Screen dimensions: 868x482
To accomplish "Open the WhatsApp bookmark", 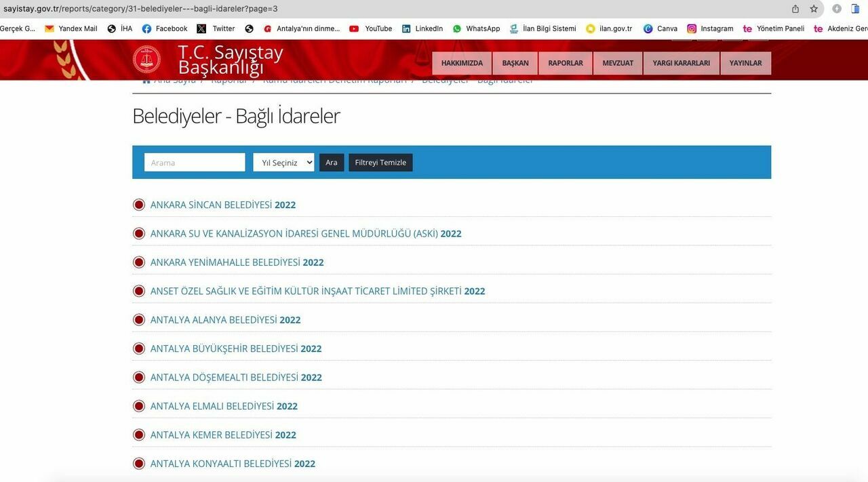I will (x=476, y=28).
